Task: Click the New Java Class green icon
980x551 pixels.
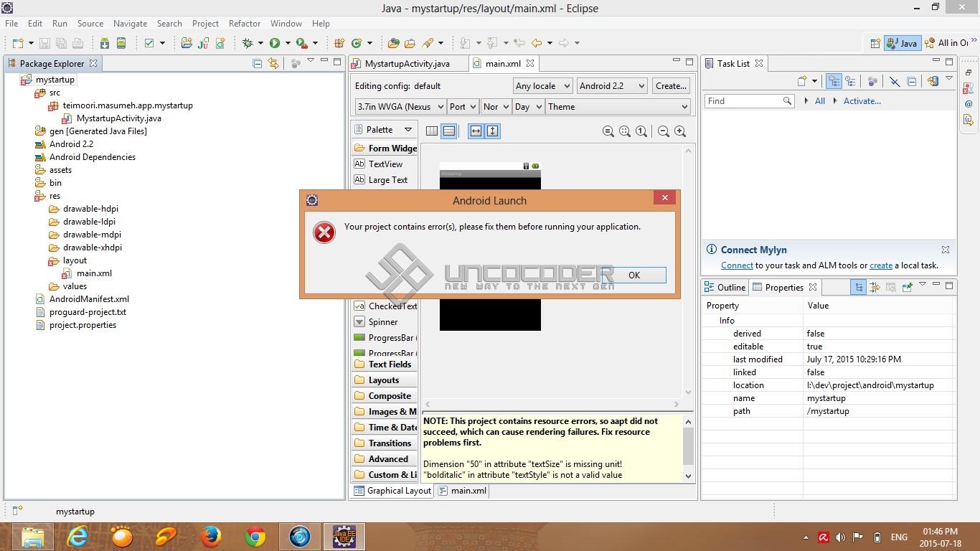Action: pos(357,43)
